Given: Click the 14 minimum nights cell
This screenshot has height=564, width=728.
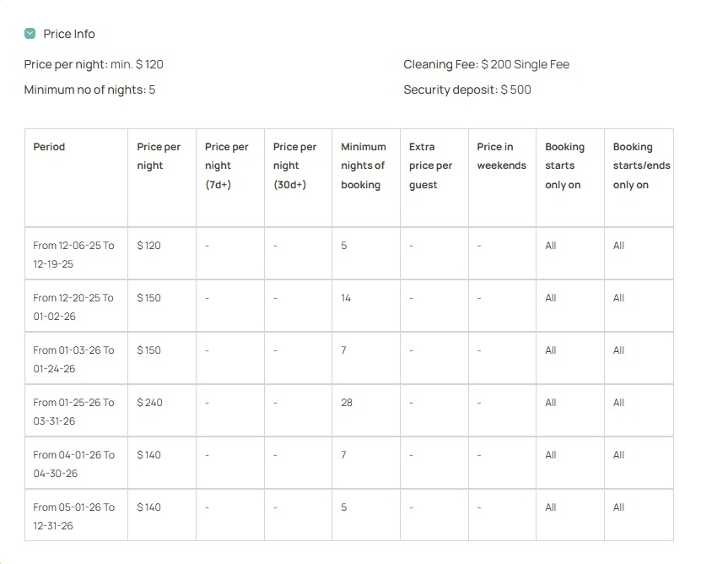Looking at the screenshot, I should (346, 298).
